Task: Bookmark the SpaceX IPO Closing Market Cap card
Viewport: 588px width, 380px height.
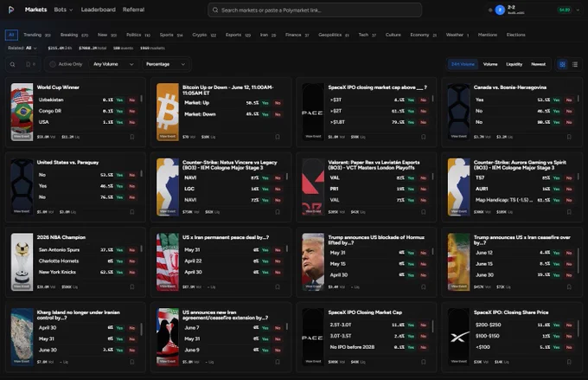Action: coord(424,362)
